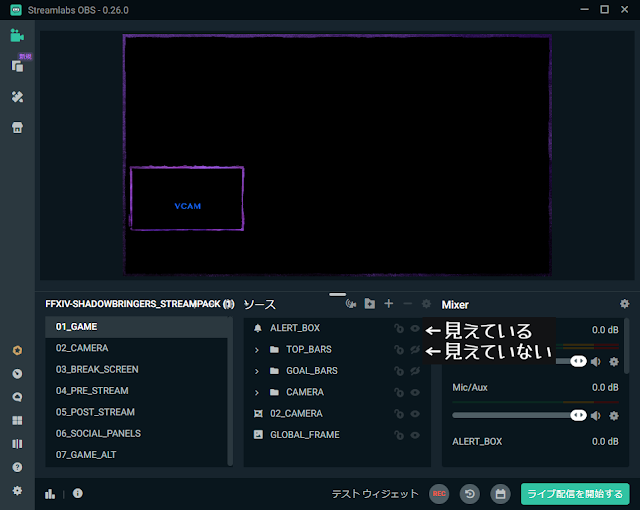Lock the 02_CAMERA source
Viewport: 640px width, 510px height.
[399, 414]
